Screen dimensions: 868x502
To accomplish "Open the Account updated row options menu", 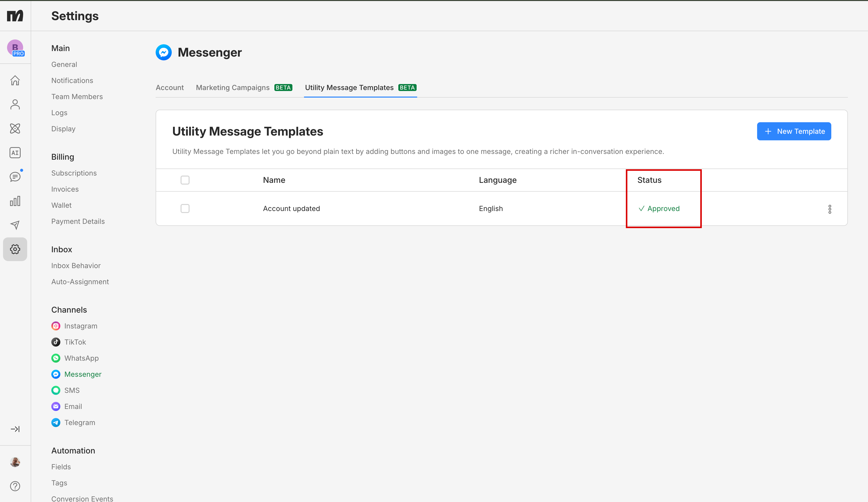I will tap(830, 209).
